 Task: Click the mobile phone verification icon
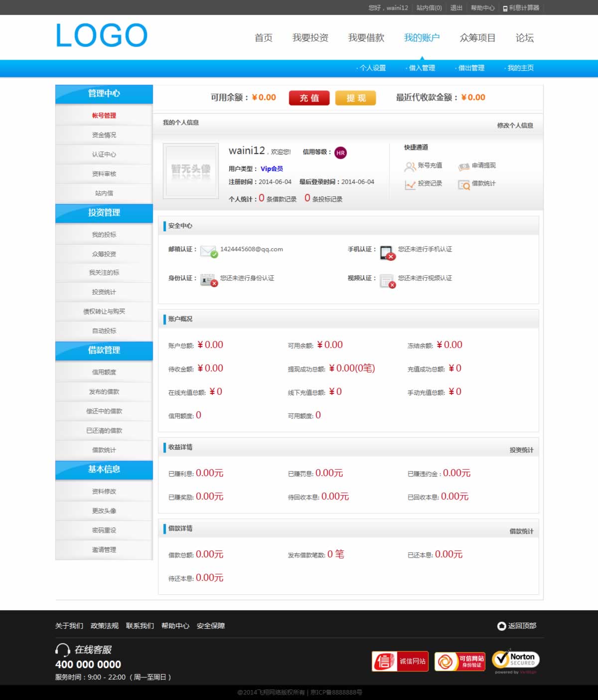(x=387, y=253)
